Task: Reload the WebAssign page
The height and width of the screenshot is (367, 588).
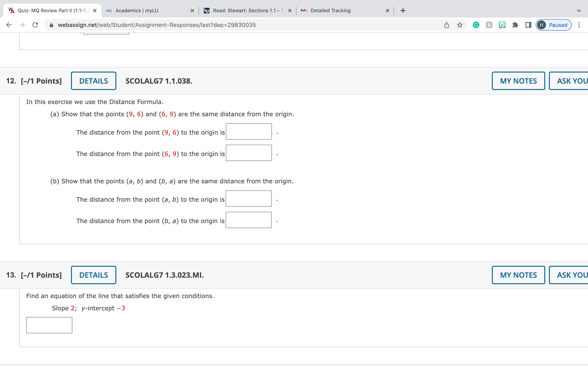Action: coord(35,25)
